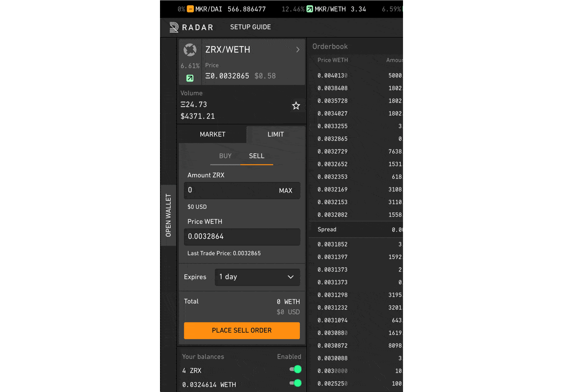Select orderbook bid price 0.0030000
The height and width of the screenshot is (392, 563).
(333, 371)
